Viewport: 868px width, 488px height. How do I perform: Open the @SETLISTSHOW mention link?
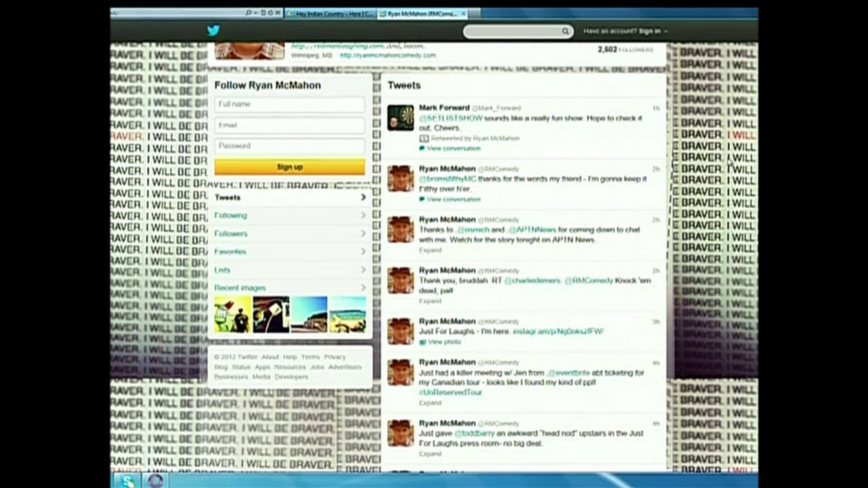[x=451, y=118]
